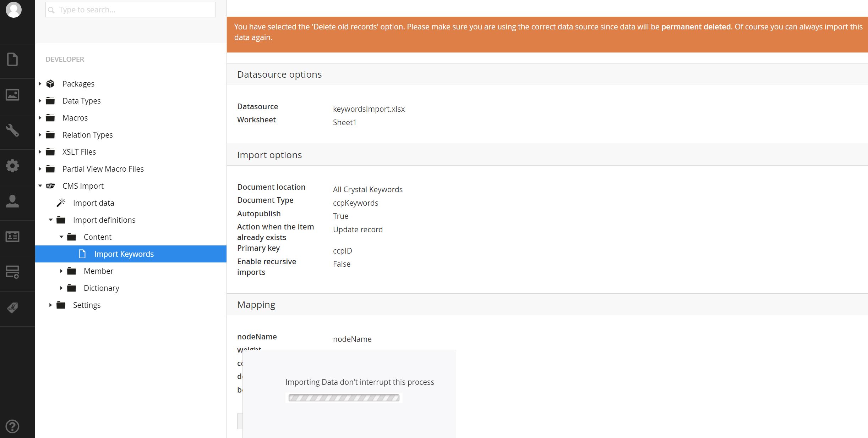This screenshot has width=868, height=438.
Task: Collapse the Import definitions folder arrow
Action: click(51, 220)
